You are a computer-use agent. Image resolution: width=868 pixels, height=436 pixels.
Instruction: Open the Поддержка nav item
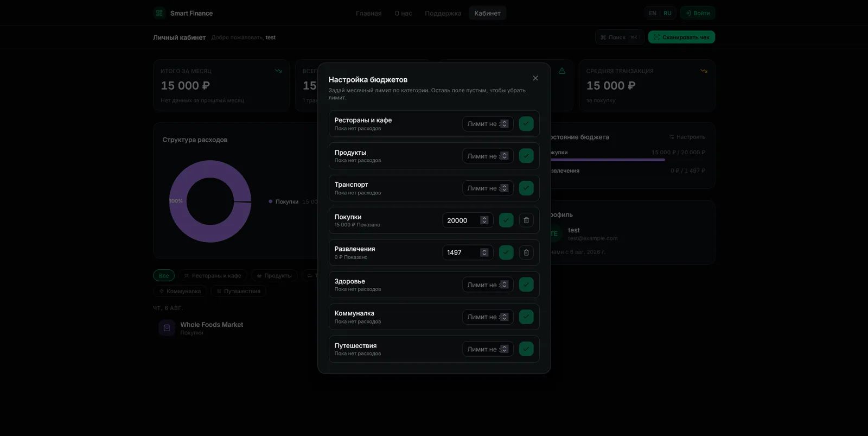click(x=443, y=13)
